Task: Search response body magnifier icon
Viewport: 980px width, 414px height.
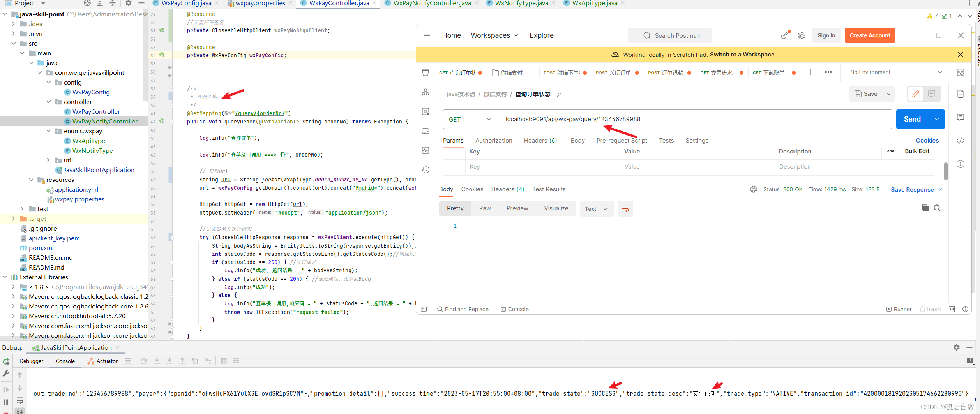Action: coord(937,208)
